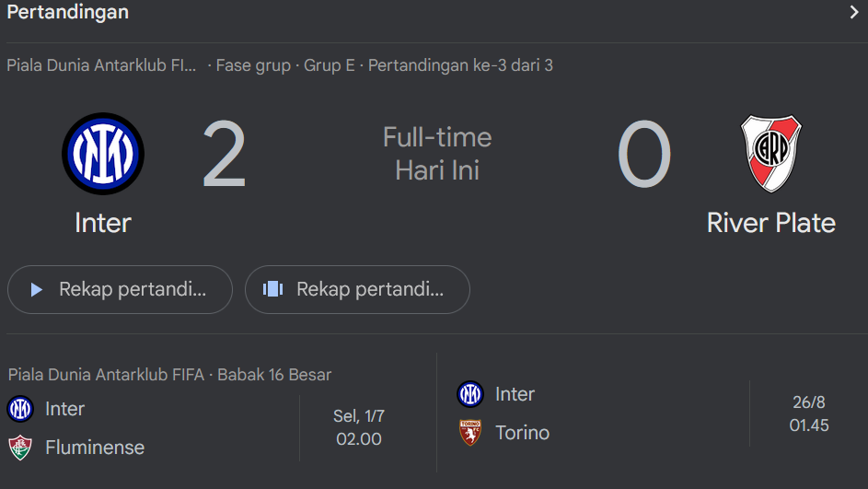The height and width of the screenshot is (489, 868).
Task: Open the second Rekap pertandingan button
Action: click(x=358, y=290)
